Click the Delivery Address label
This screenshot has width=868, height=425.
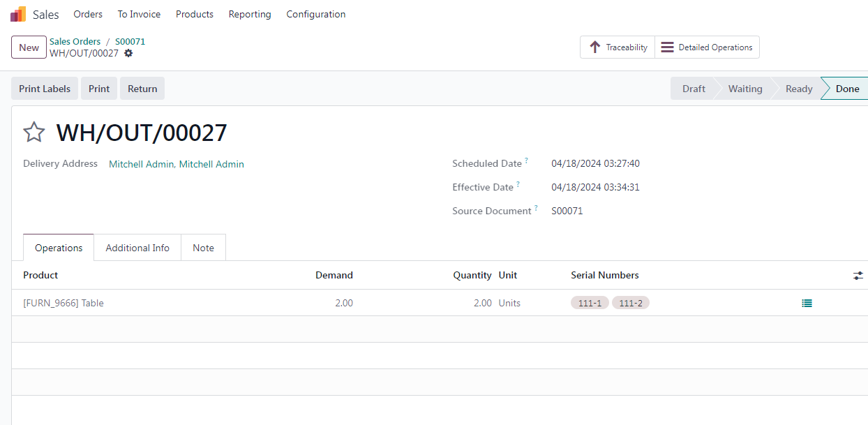coord(60,163)
